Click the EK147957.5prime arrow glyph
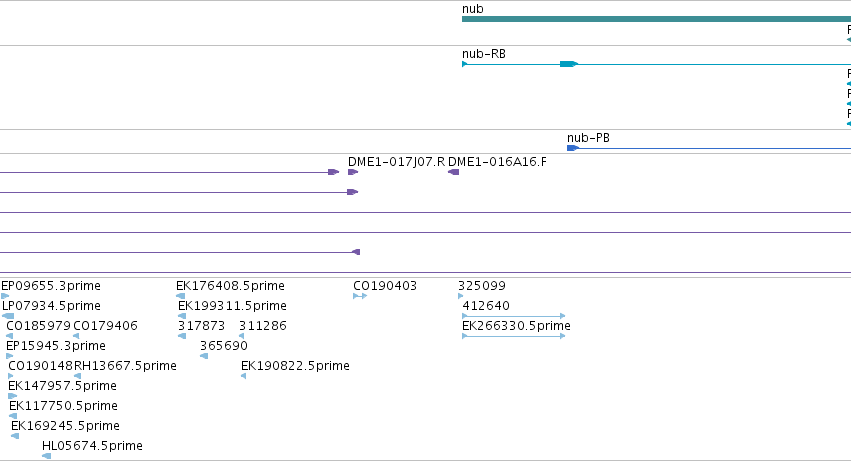The width and height of the screenshot is (851, 461). 12,396
